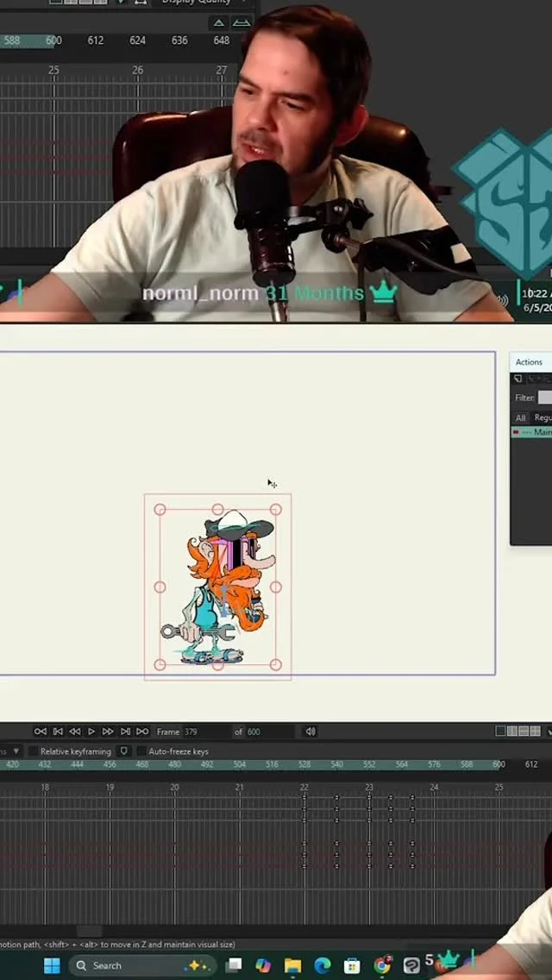Jump to the animation start (rewind) button
The image size is (552, 980).
(x=41, y=732)
